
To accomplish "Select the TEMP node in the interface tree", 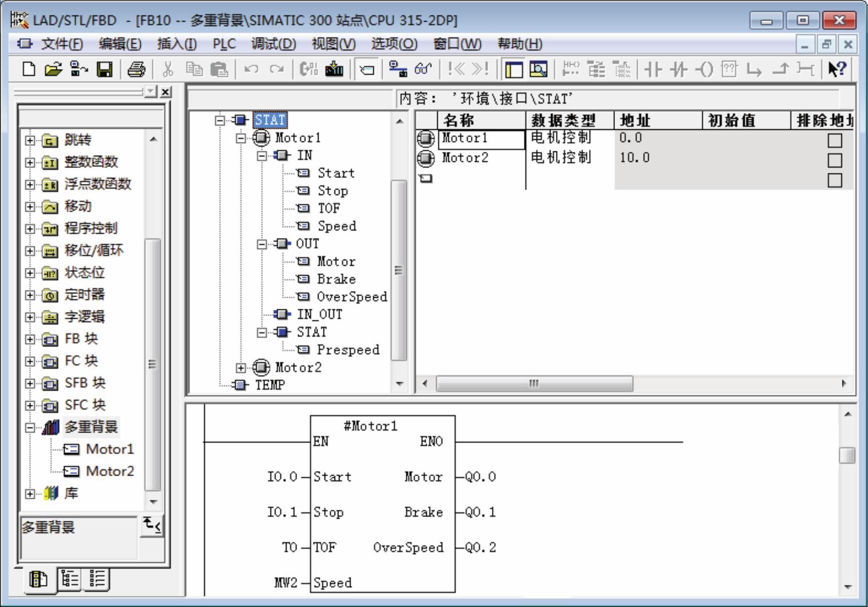I will [x=270, y=385].
